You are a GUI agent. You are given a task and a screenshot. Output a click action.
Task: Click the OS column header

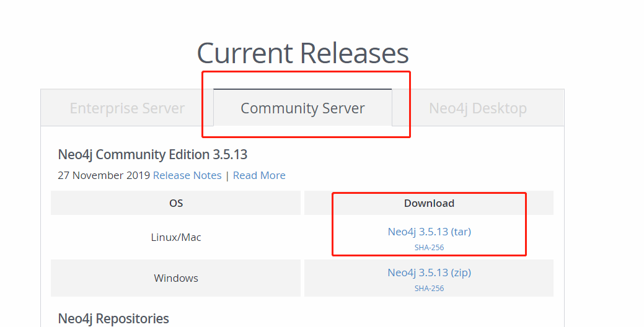(x=176, y=203)
